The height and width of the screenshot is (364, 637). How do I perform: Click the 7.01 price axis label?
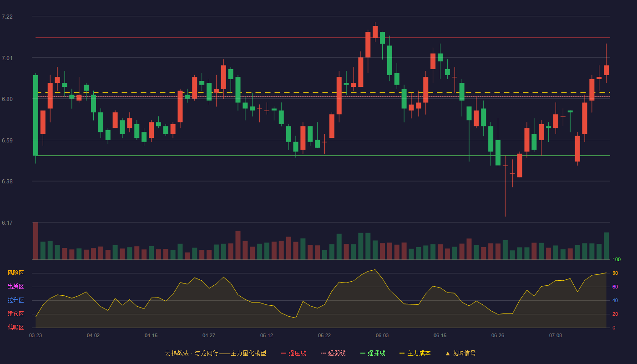7,58
